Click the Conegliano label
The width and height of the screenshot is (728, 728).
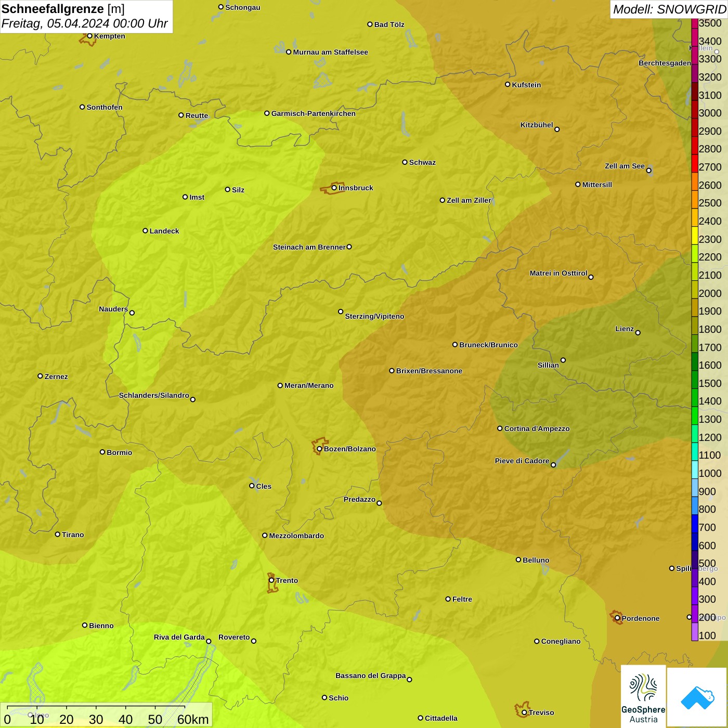coord(561,641)
